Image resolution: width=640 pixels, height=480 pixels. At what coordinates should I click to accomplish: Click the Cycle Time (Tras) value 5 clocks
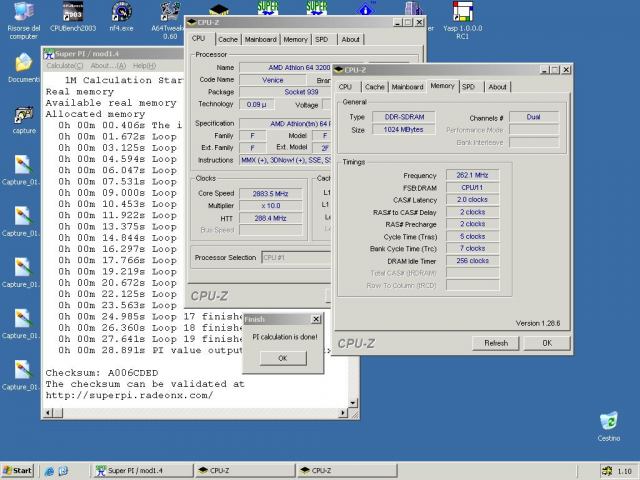[472, 236]
